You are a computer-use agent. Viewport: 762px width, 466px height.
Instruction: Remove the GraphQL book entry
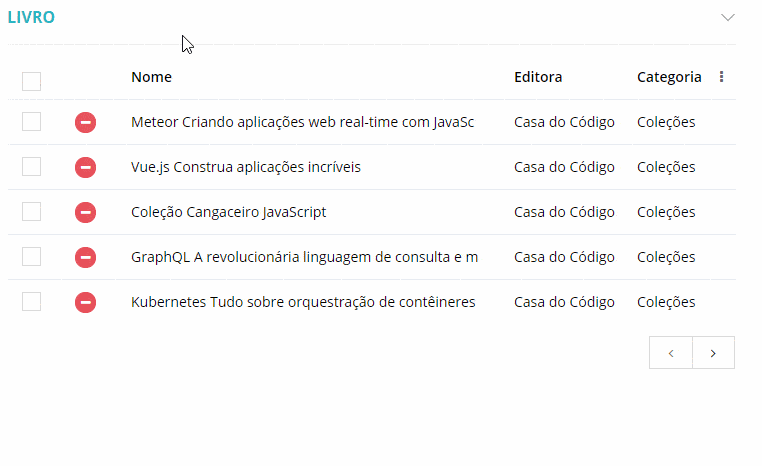85,257
